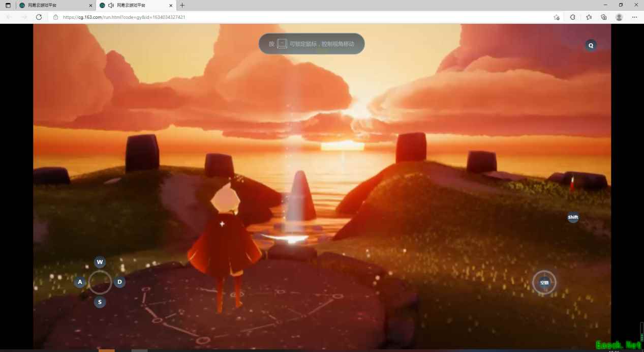Tap the Shift key overlay button
Image resolution: width=644 pixels, height=352 pixels.
pos(573,217)
